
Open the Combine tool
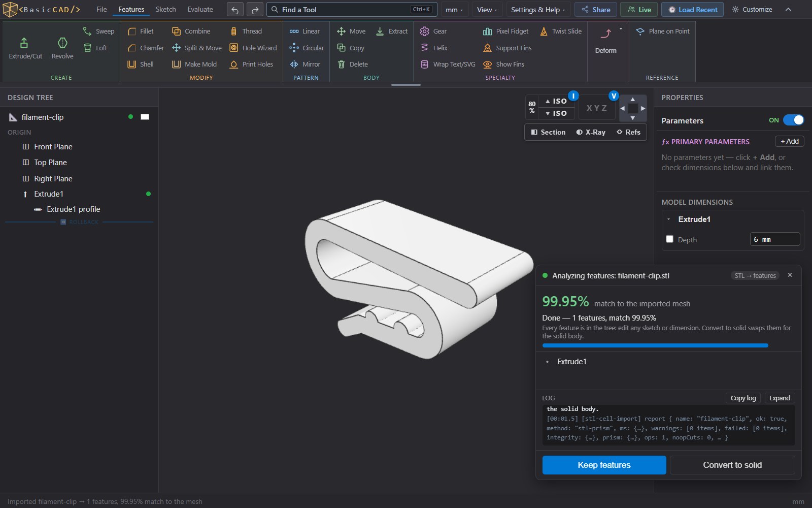(191, 31)
